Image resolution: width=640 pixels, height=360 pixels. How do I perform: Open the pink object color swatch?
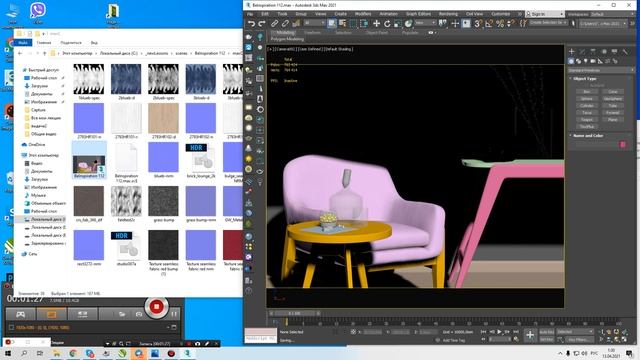(623, 144)
